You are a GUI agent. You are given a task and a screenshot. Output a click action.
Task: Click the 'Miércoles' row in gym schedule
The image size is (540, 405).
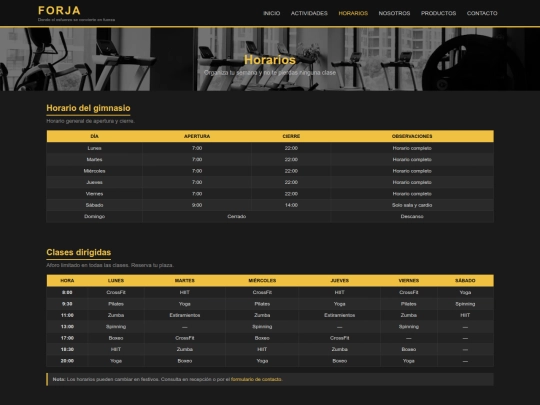270,171
